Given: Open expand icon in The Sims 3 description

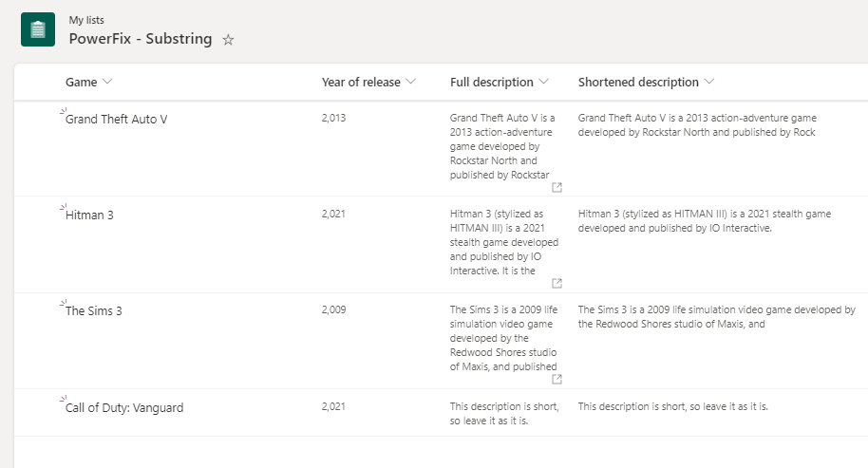Looking at the screenshot, I should tap(557, 379).
